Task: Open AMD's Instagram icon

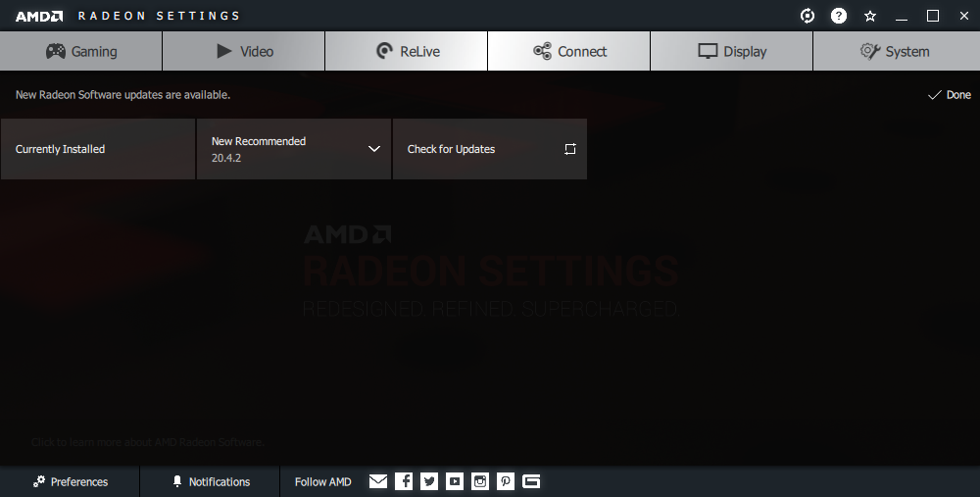Action: (x=480, y=481)
